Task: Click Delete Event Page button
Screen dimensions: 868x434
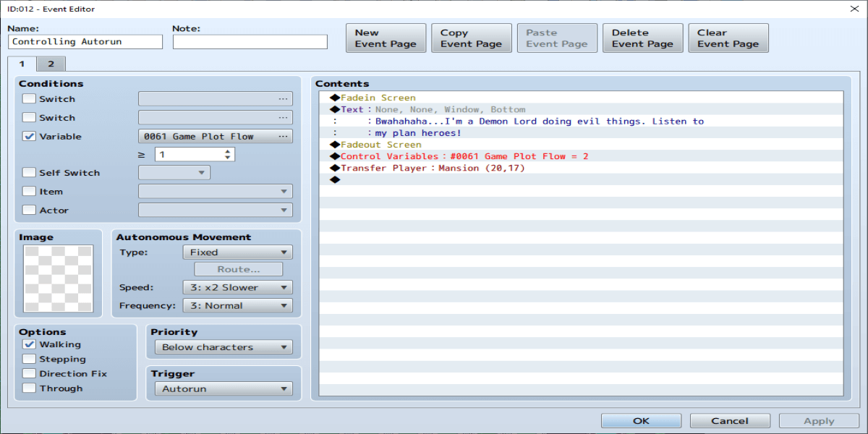Action: (x=642, y=38)
